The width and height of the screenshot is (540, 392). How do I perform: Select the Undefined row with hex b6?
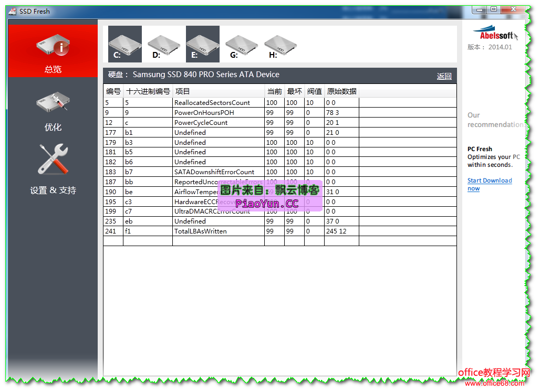[280, 162]
